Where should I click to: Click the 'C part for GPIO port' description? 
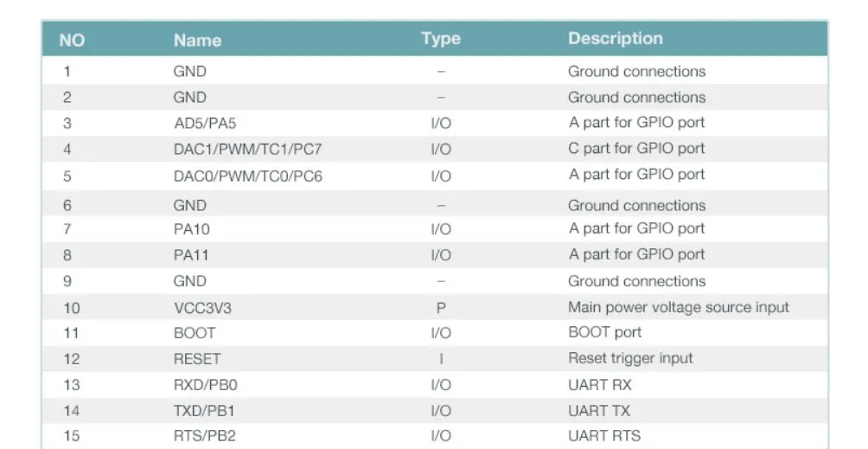tap(636, 149)
